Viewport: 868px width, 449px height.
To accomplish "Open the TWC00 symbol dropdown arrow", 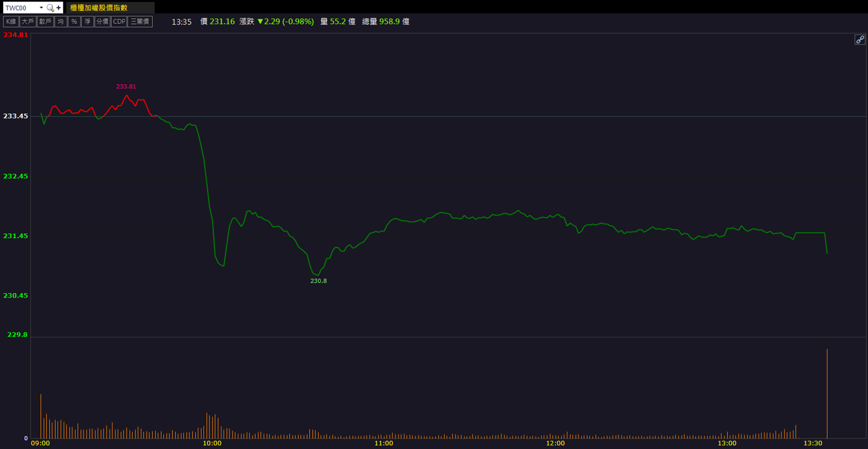I will pos(41,7).
